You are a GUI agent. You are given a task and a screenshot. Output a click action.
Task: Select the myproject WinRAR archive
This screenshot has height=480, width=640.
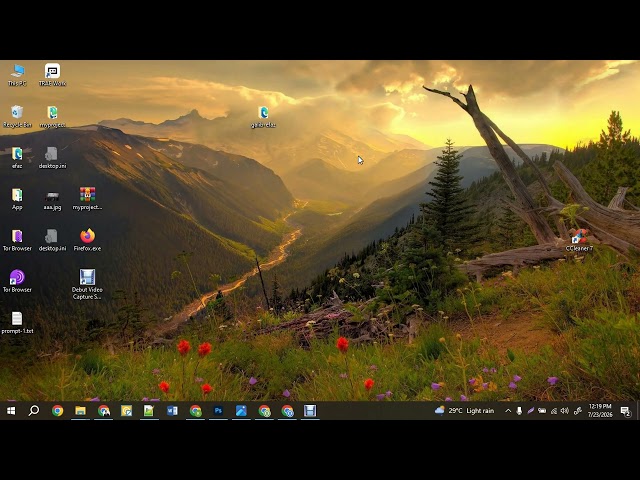pyautogui.click(x=87, y=199)
